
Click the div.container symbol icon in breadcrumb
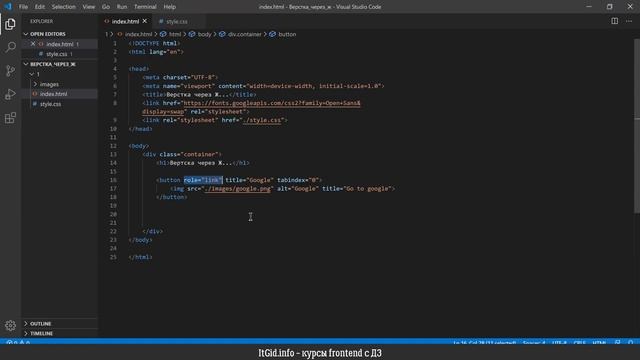pyautogui.click(x=222, y=34)
